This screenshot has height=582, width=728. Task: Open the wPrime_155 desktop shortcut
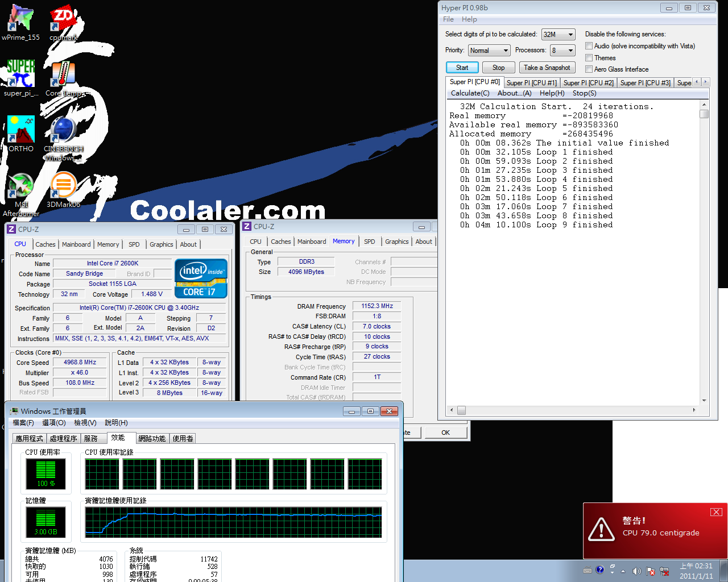click(x=20, y=23)
